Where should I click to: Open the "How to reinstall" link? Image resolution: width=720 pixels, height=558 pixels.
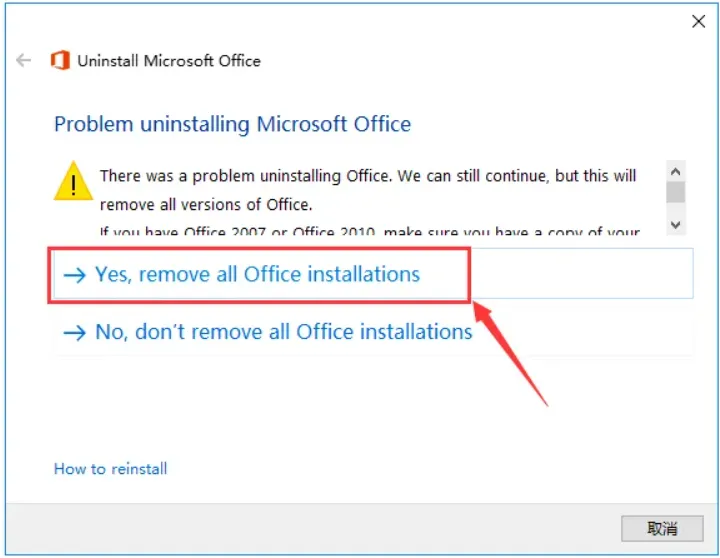point(110,469)
